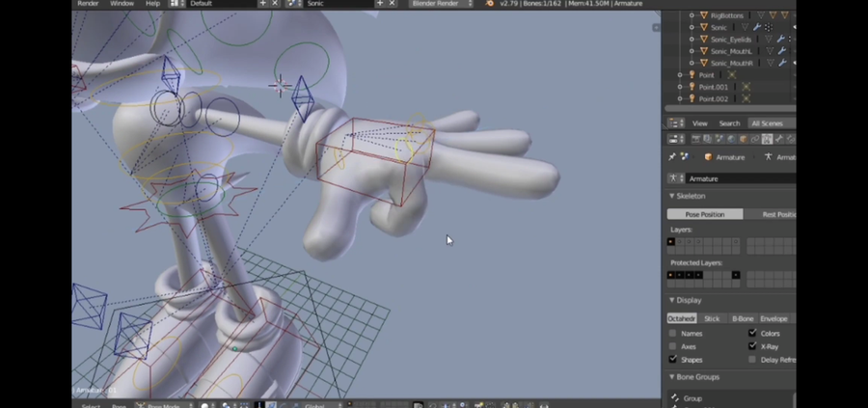Open the outliner editor type selector
Viewport: 868px width, 408px height.
point(675,123)
